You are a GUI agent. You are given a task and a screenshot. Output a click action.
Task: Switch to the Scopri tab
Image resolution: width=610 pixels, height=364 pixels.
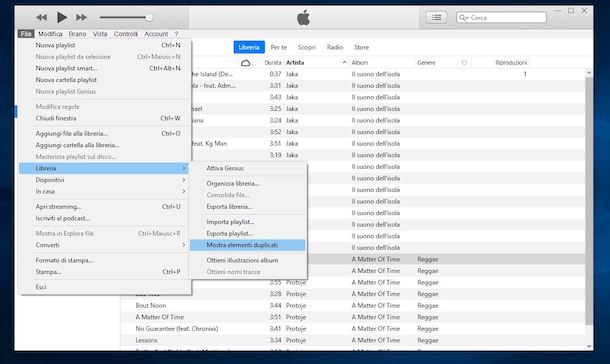tap(307, 47)
